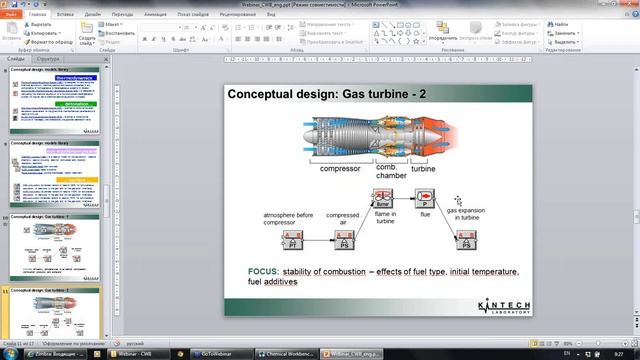This screenshot has height=360, width=640.
Task: Open the Выделить select dropdown
Action: (563, 42)
